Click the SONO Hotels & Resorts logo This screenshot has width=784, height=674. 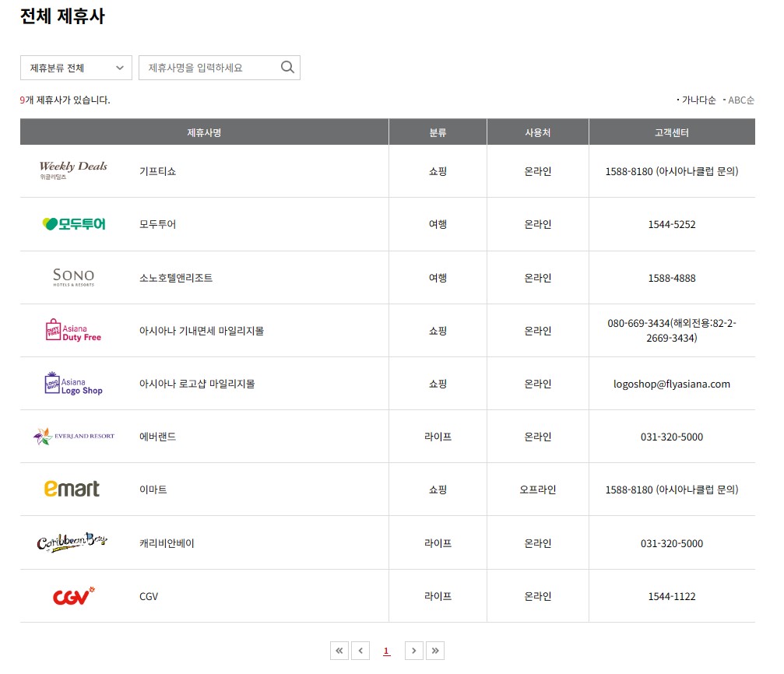point(73,278)
